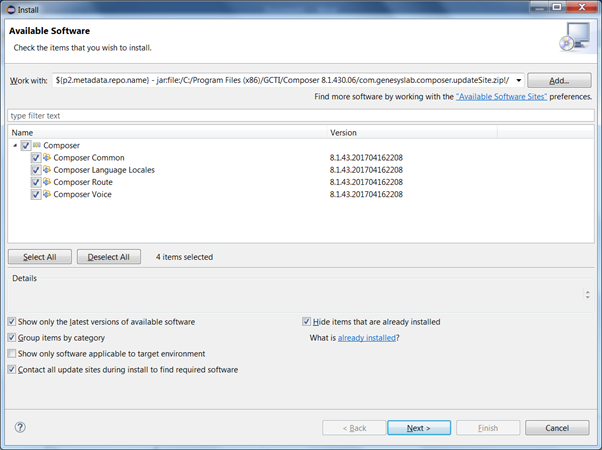Click Deselect All button
602x450 pixels.
(x=109, y=257)
